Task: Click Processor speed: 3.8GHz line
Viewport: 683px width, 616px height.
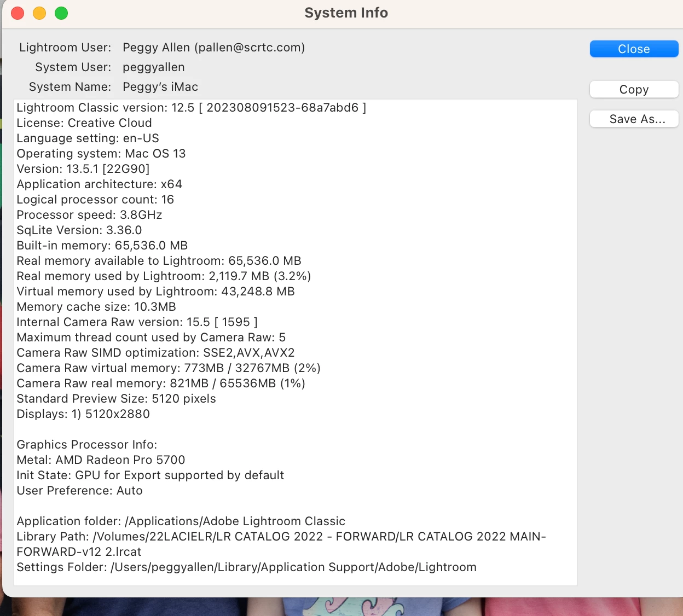Action: [89, 215]
